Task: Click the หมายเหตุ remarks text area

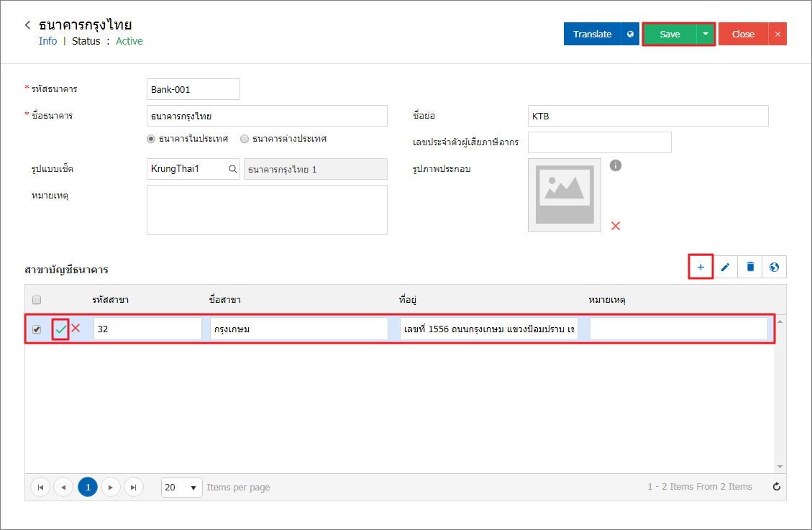Action: 267,210
